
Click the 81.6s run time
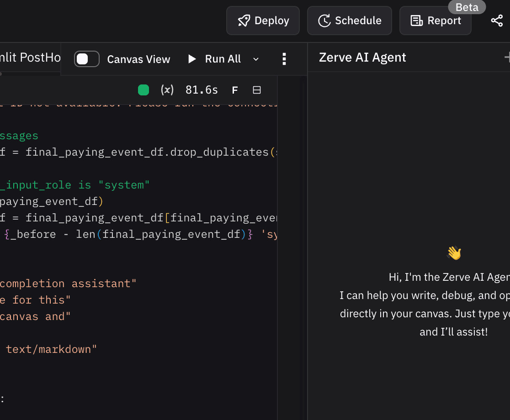pos(202,90)
